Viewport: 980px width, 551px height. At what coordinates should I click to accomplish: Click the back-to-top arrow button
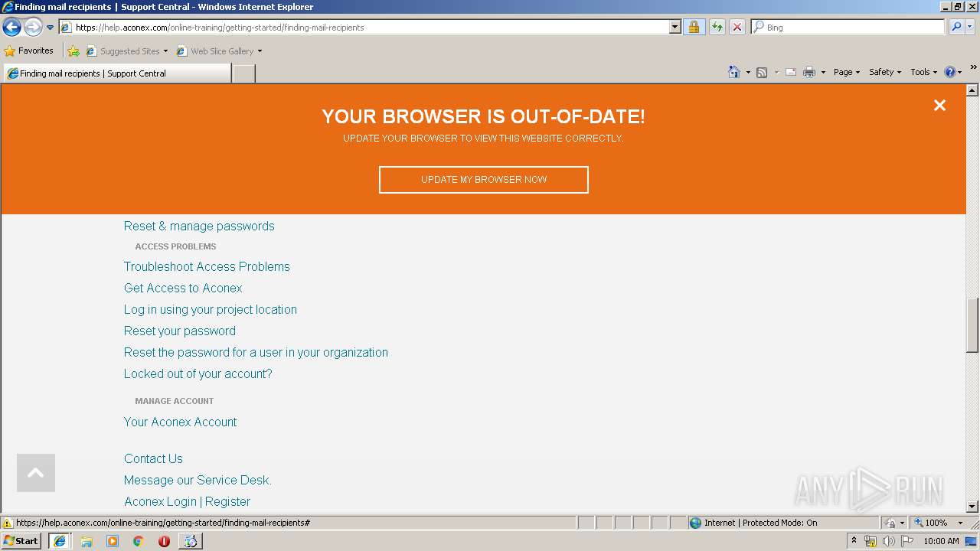coord(36,473)
